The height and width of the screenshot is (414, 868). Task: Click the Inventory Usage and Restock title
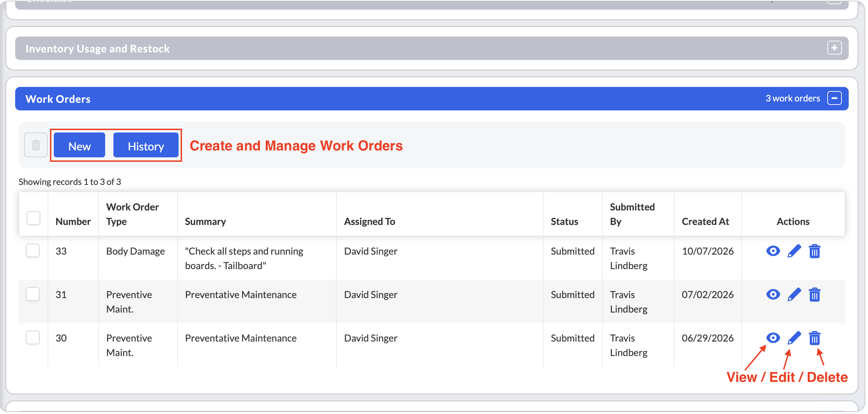point(98,49)
